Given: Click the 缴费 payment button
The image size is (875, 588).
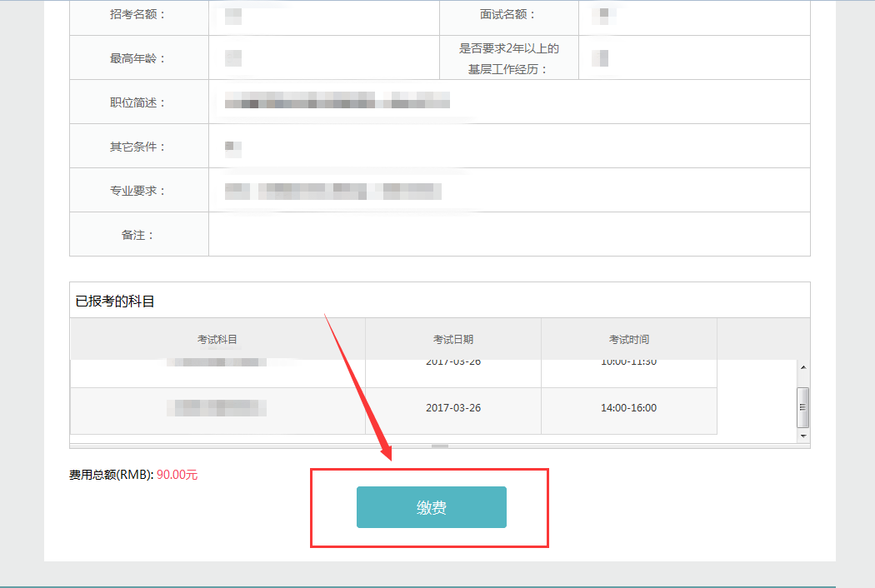Looking at the screenshot, I should point(432,507).
